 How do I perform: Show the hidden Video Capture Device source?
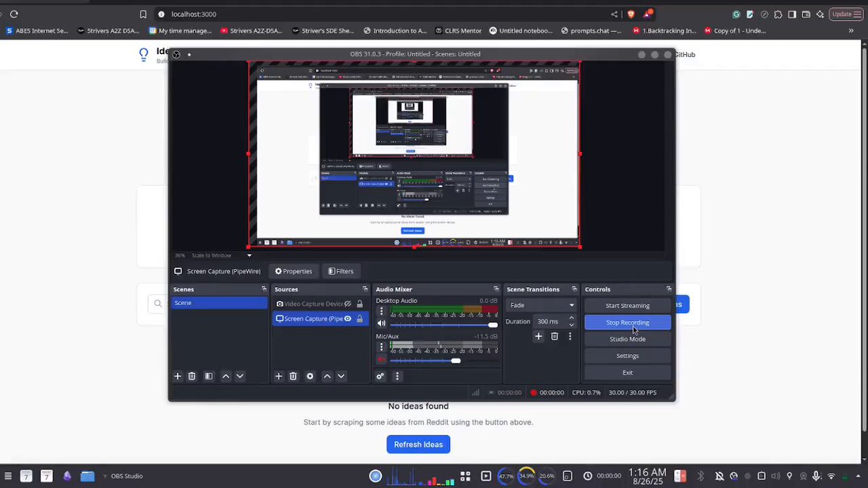click(348, 304)
